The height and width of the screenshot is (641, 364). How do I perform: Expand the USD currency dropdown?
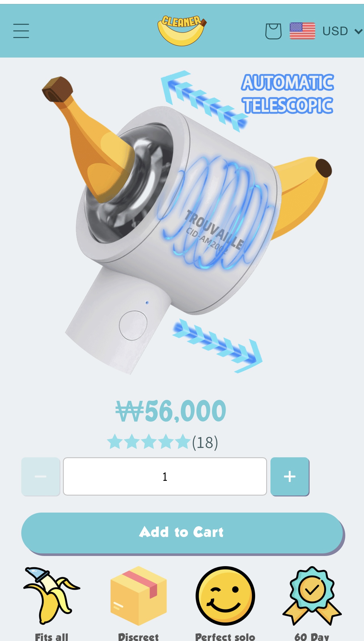click(x=342, y=31)
